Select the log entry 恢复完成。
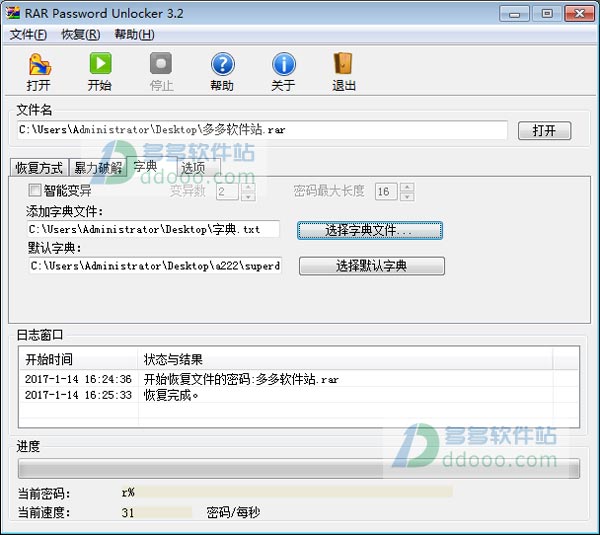The width and height of the screenshot is (600, 535). click(x=171, y=395)
